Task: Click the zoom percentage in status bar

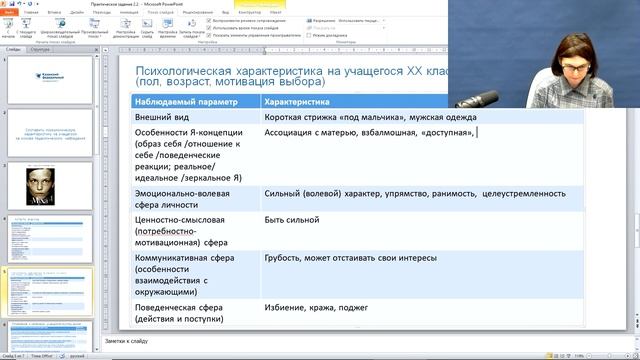Action: [x=579, y=356]
